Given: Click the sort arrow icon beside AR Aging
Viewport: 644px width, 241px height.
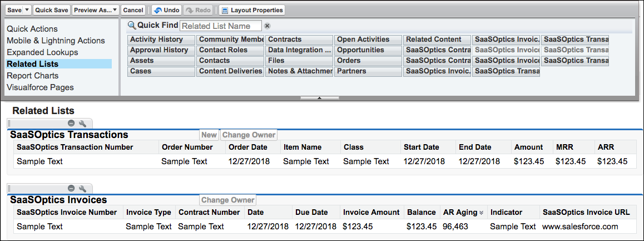Looking at the screenshot, I should 481,213.
